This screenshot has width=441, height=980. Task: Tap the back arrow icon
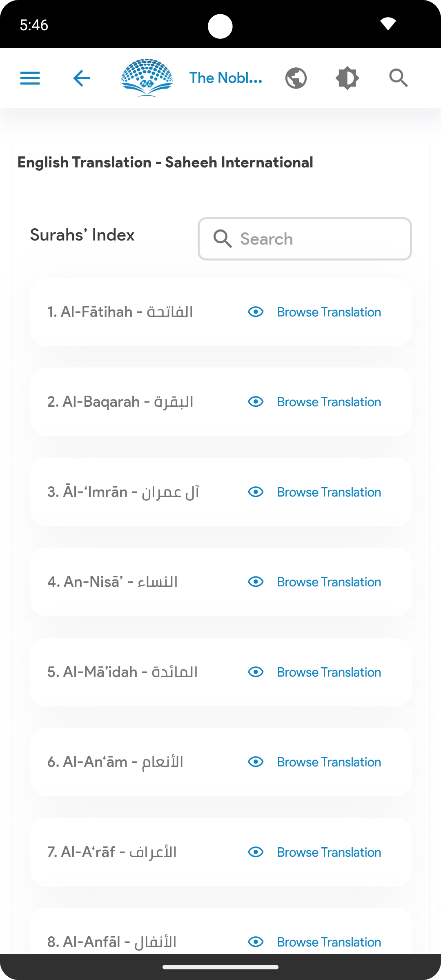click(81, 78)
